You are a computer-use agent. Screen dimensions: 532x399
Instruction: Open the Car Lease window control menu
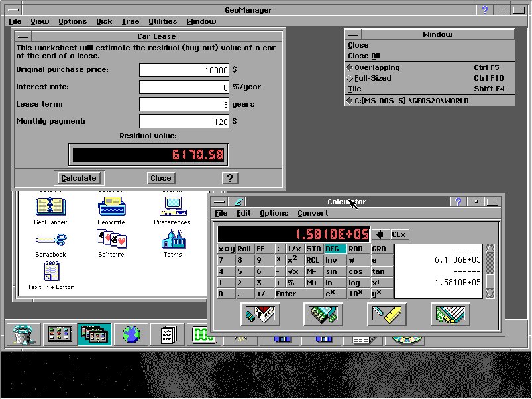point(23,36)
